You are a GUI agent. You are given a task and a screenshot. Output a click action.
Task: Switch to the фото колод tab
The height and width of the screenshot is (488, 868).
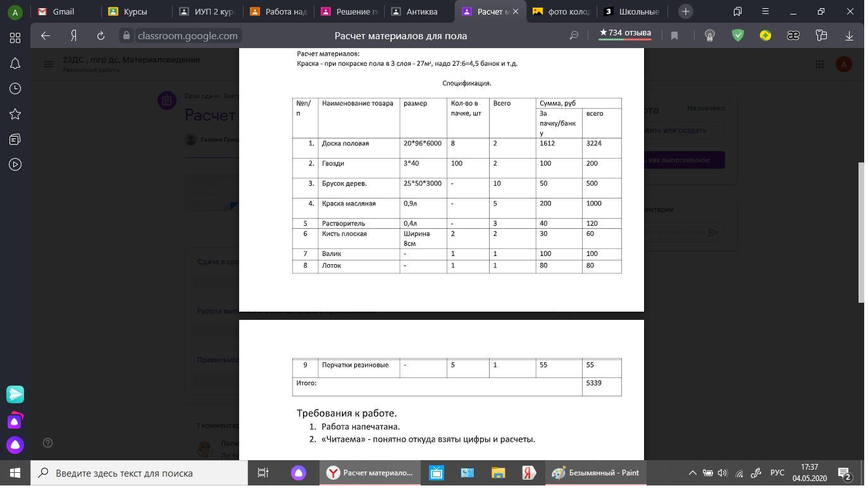point(561,11)
